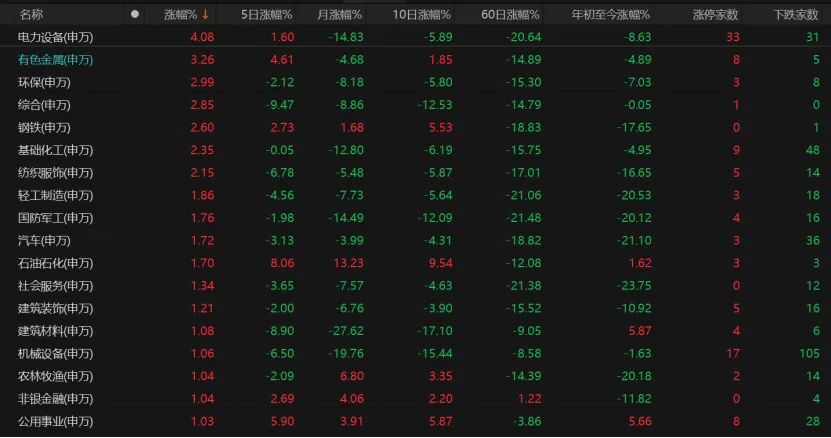Screen dimensions: 831x438
Task: Sort by 60日涨幅% column header
Action: pyautogui.click(x=510, y=15)
